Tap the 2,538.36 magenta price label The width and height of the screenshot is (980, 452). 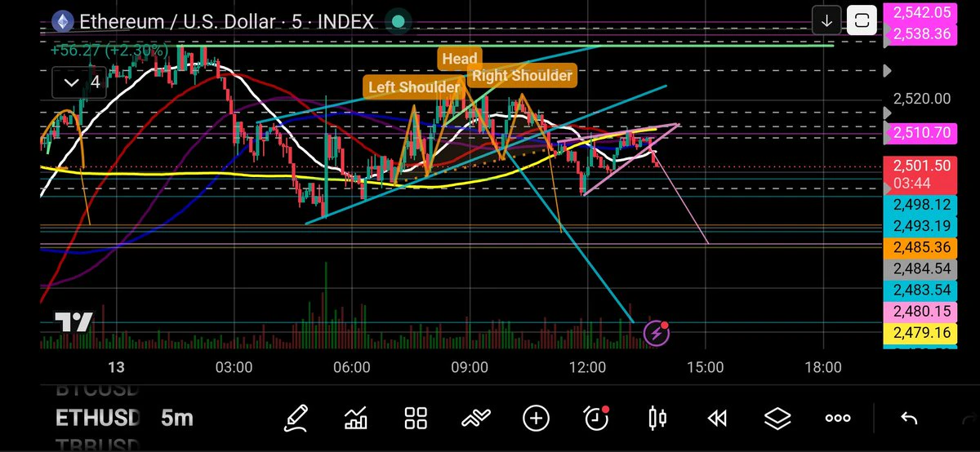tap(922, 33)
